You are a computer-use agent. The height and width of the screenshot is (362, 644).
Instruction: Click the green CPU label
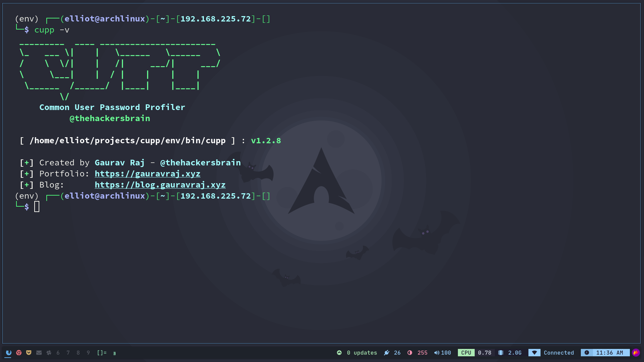click(466, 353)
